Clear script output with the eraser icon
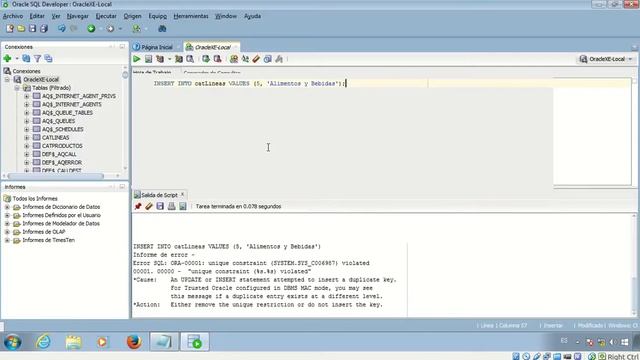The width and height of the screenshot is (640, 360). pos(149,207)
